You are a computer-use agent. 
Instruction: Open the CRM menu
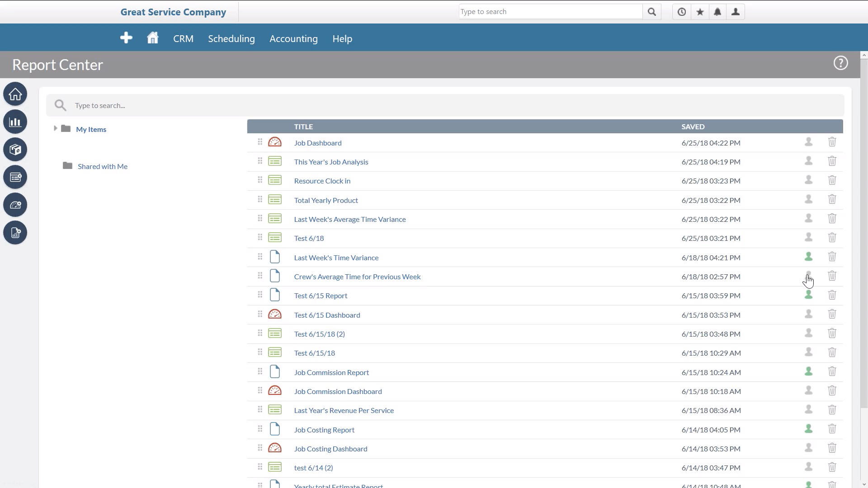[183, 39]
